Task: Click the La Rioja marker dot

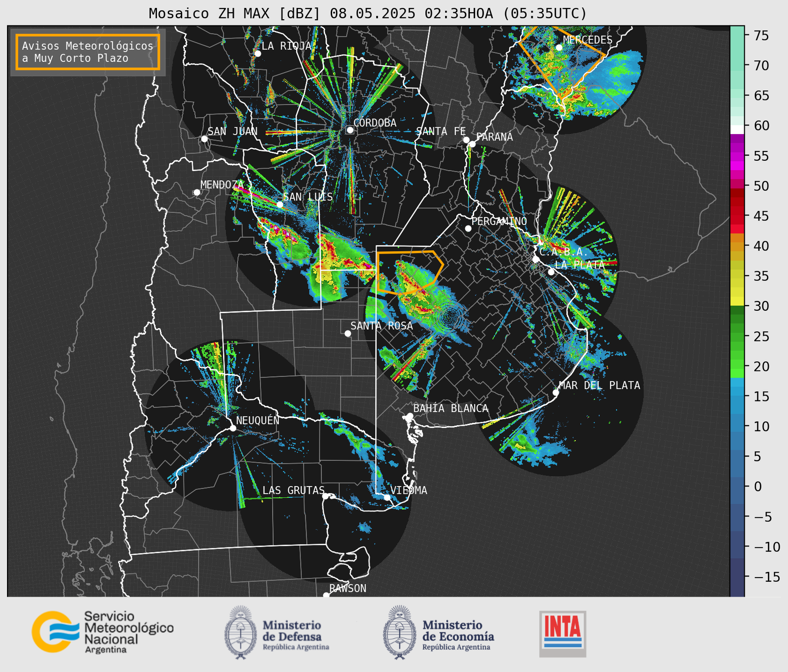Action: [257, 54]
